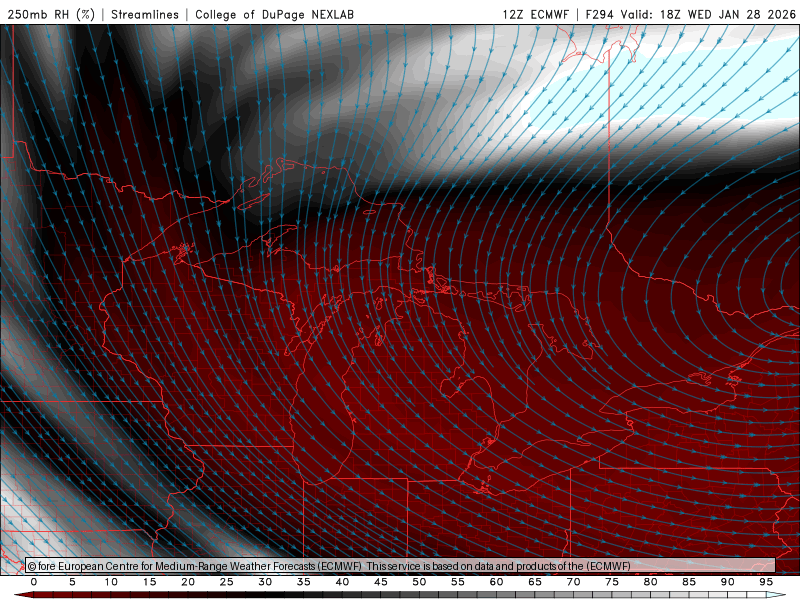The width and height of the screenshot is (800, 600).
Task: Click the colorbar label "50"
Action: click(x=419, y=582)
